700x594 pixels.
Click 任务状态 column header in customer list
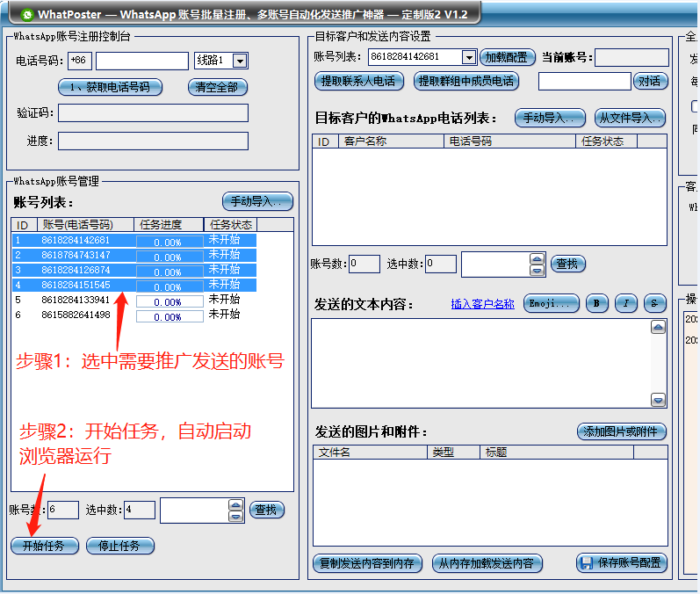coord(606,141)
